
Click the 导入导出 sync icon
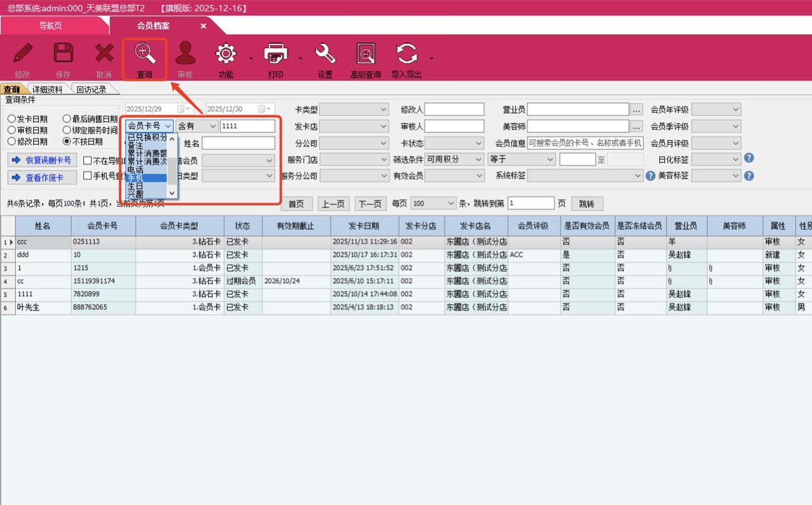(x=406, y=55)
